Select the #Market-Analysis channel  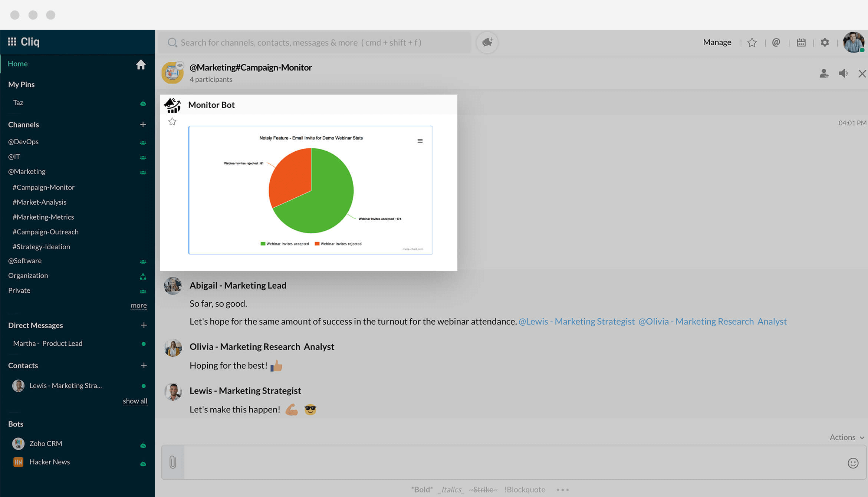[39, 202]
